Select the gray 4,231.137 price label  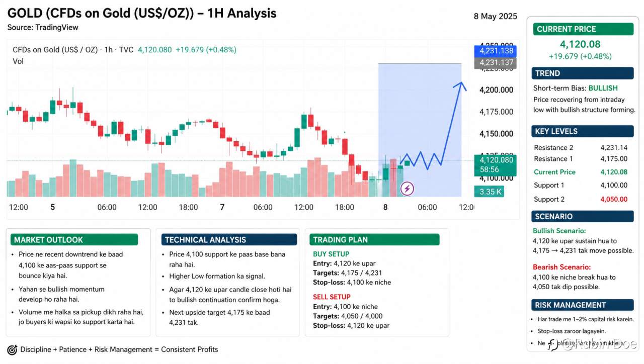coord(496,63)
